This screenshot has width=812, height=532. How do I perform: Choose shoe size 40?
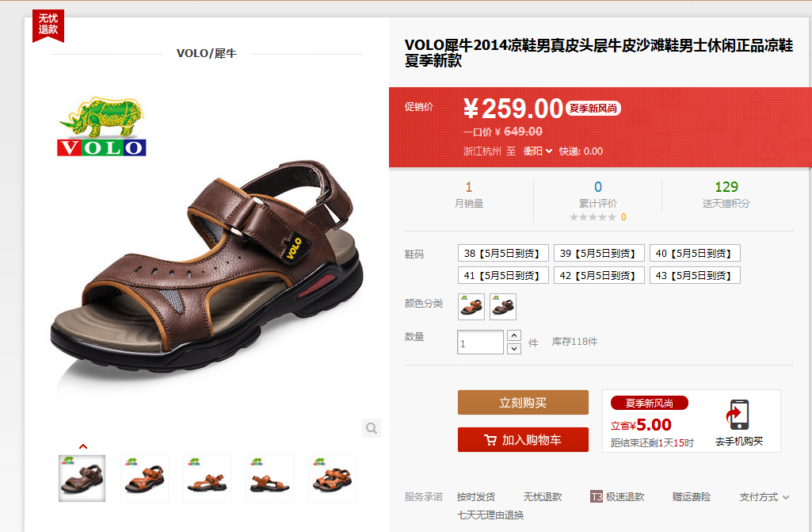[695, 253]
